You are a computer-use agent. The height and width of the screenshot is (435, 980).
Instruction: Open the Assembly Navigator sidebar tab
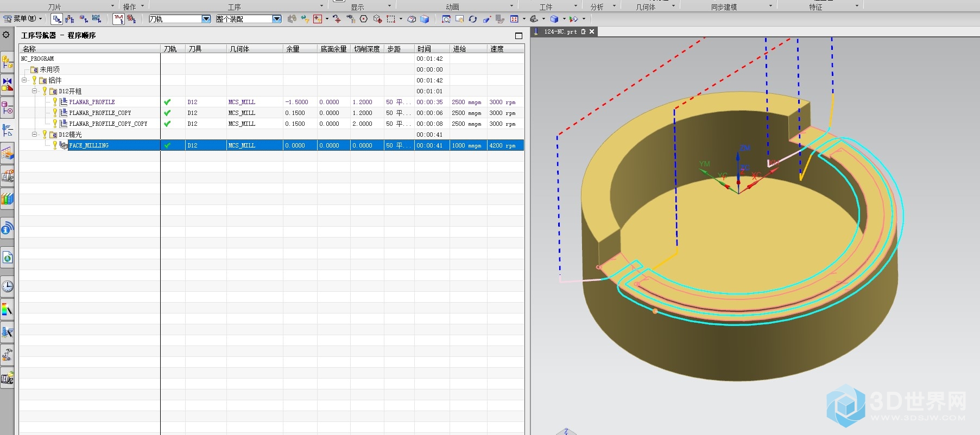tap(7, 62)
